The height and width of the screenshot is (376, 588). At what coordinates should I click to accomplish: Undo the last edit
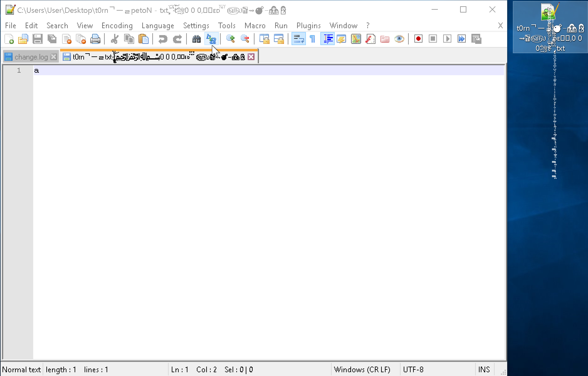click(x=163, y=39)
